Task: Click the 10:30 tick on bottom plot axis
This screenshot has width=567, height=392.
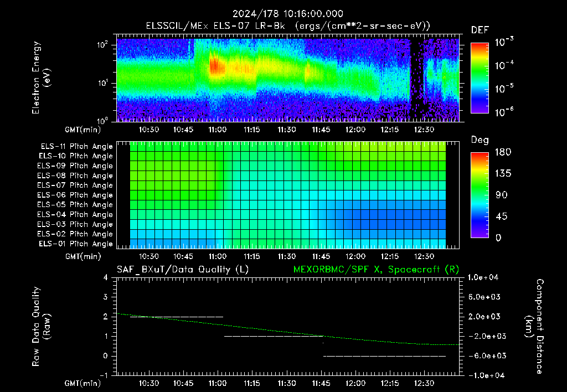Action: click(148, 383)
